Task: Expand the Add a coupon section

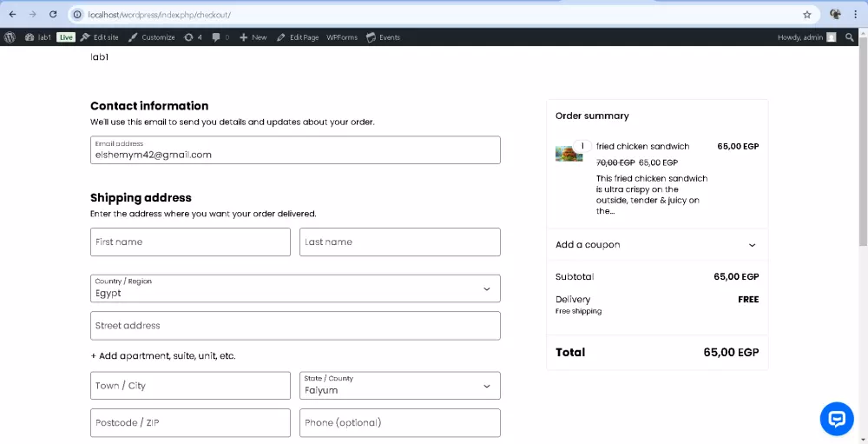Action: [656, 245]
